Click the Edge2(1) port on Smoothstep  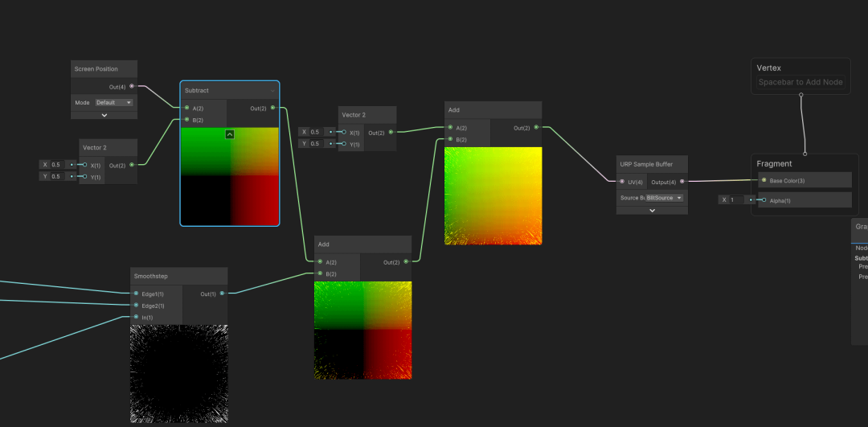[136, 305]
